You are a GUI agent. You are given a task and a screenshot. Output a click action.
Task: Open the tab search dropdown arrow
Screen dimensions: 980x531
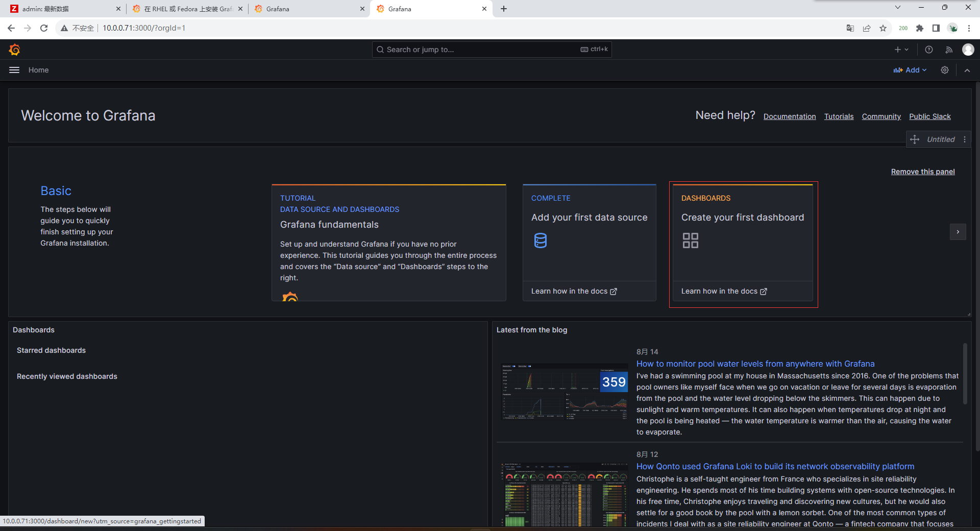[x=898, y=7]
